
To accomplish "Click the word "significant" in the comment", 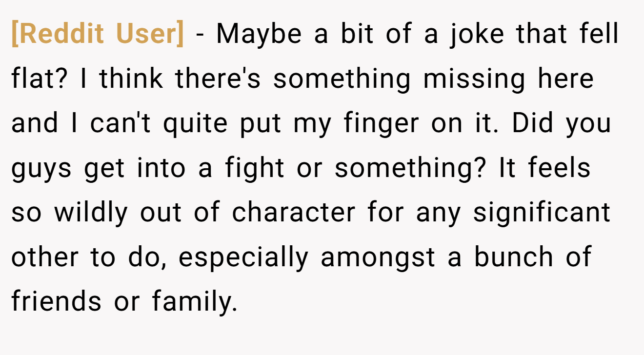I will point(542,213).
